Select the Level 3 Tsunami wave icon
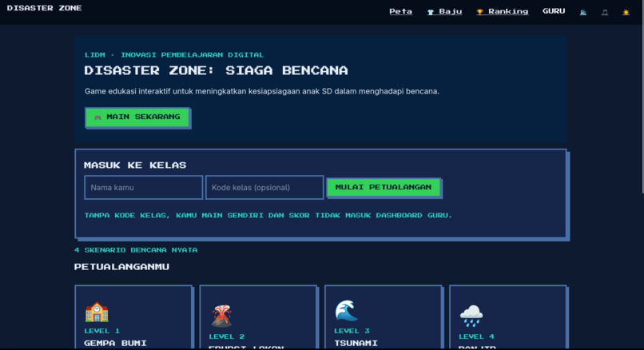This screenshot has width=644, height=350. pyautogui.click(x=346, y=310)
